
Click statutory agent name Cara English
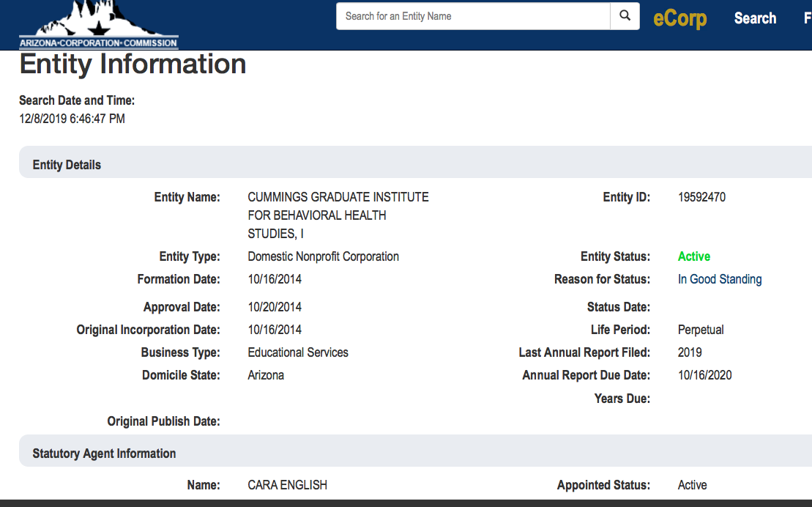(287, 485)
